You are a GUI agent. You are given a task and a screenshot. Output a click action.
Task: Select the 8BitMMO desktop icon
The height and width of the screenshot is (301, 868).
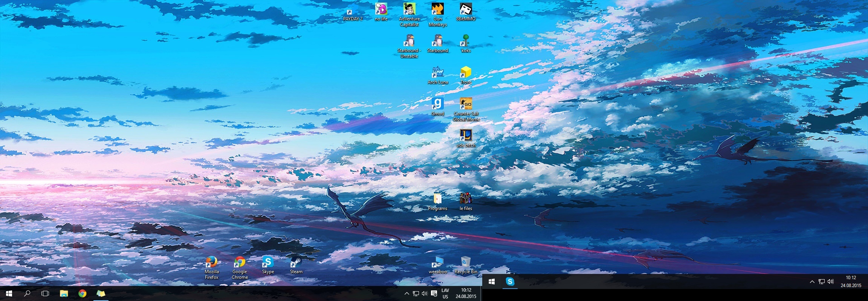pos(466,9)
